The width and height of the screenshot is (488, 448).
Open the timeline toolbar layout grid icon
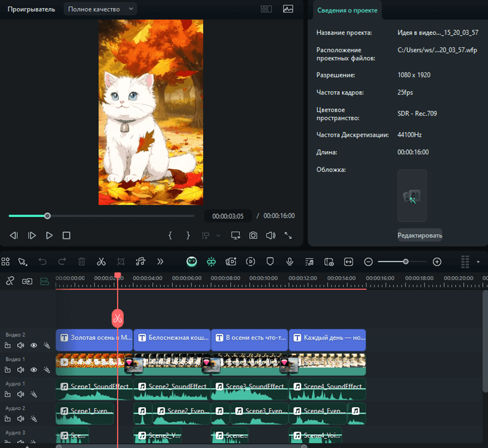pos(6,262)
